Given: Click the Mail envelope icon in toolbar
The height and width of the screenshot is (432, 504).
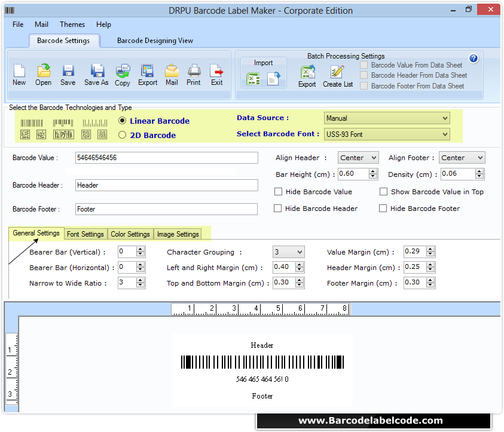Looking at the screenshot, I should coord(172,71).
